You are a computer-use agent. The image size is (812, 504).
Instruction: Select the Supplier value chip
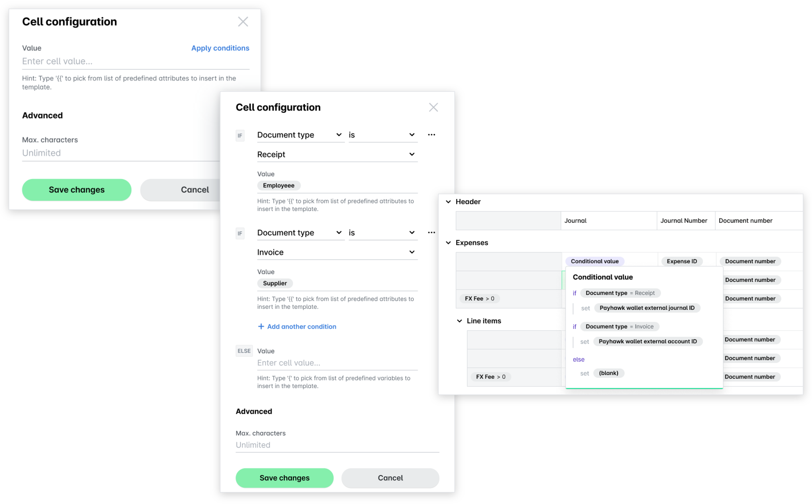tap(275, 283)
